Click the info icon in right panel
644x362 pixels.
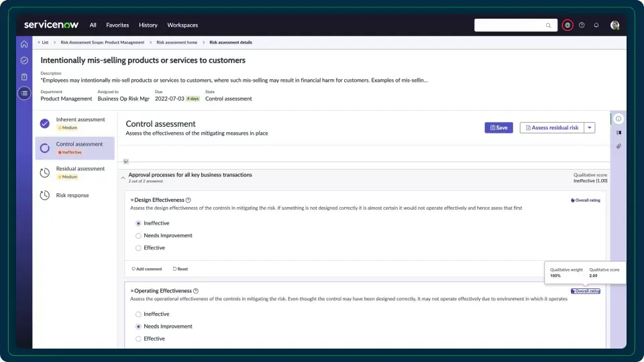pos(619,119)
